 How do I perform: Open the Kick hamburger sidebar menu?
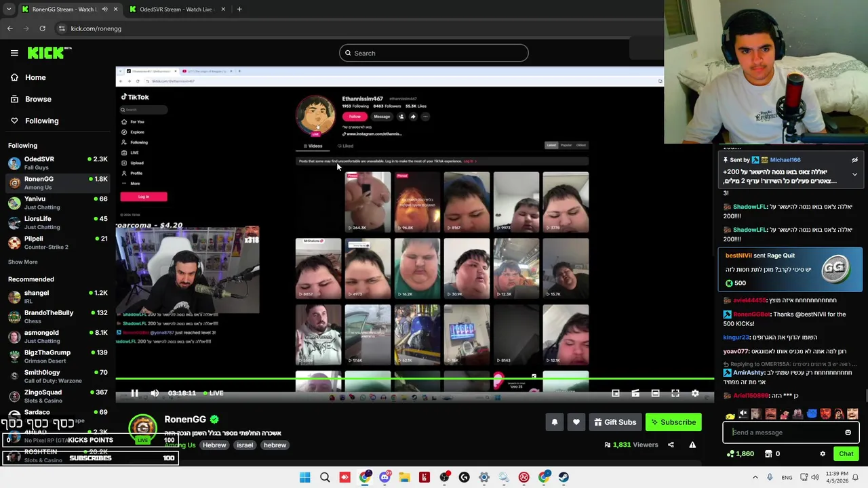(14, 53)
